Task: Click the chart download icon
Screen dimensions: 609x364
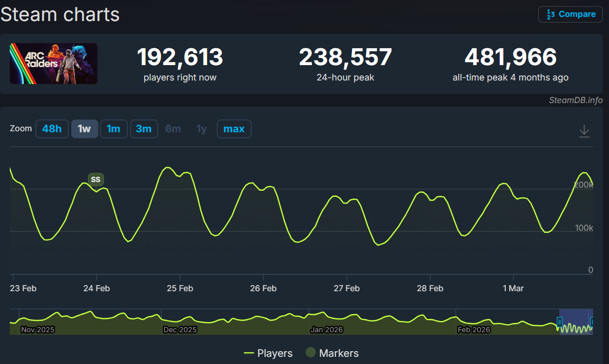Action: tap(584, 131)
